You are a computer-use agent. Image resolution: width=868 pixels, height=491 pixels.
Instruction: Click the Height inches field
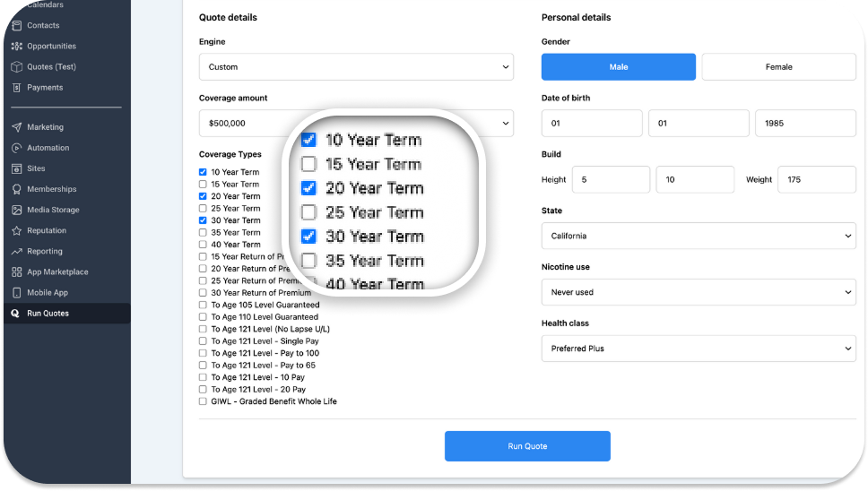click(x=695, y=180)
